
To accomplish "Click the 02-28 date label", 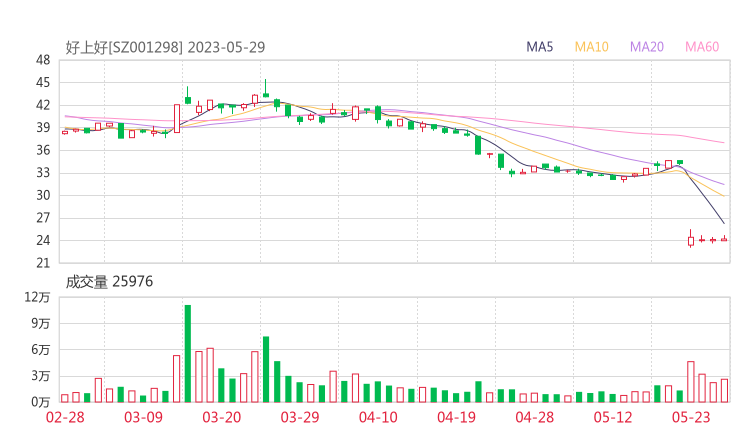I will tap(65, 417).
